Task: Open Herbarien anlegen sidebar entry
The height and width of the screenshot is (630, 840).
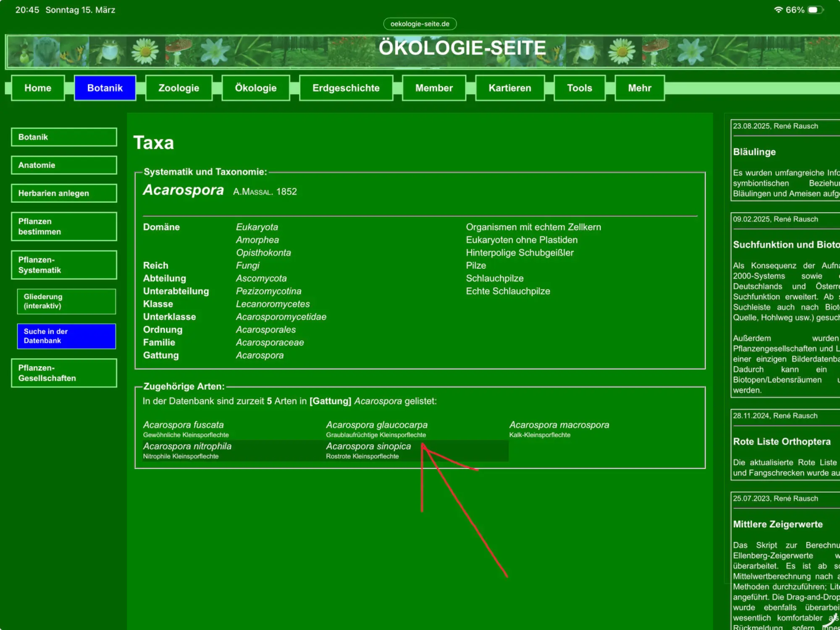Action: pyautogui.click(x=64, y=193)
